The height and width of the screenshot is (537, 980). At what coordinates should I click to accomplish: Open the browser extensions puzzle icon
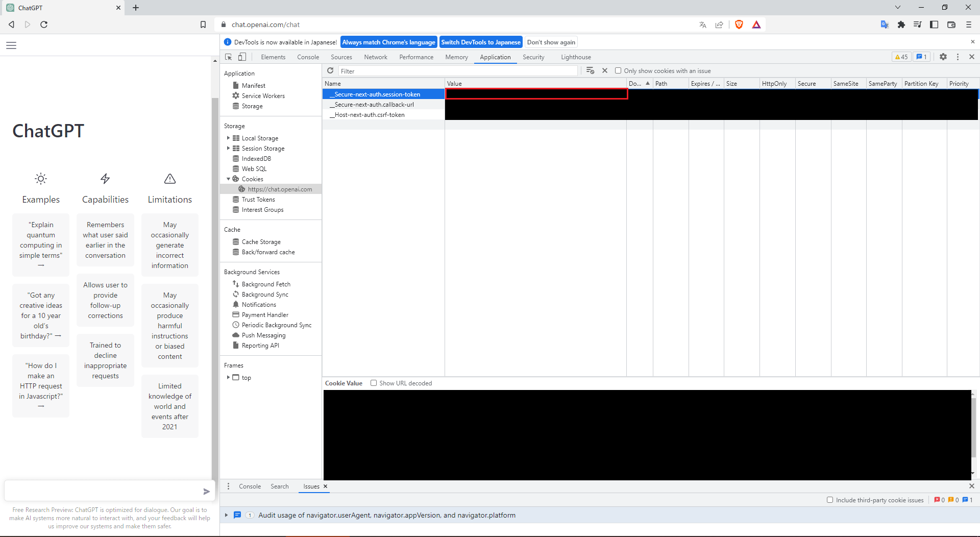tap(901, 25)
